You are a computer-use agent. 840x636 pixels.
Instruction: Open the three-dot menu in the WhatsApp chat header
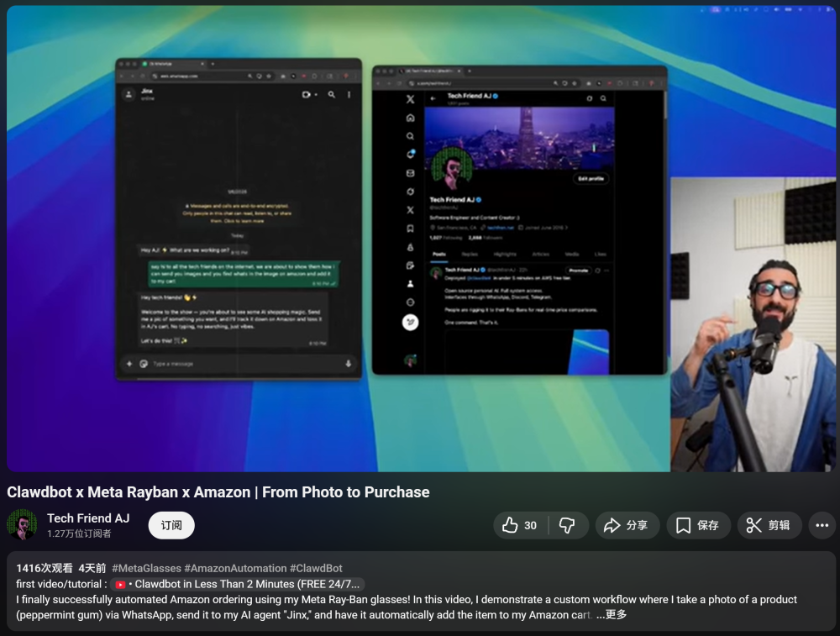point(349,94)
